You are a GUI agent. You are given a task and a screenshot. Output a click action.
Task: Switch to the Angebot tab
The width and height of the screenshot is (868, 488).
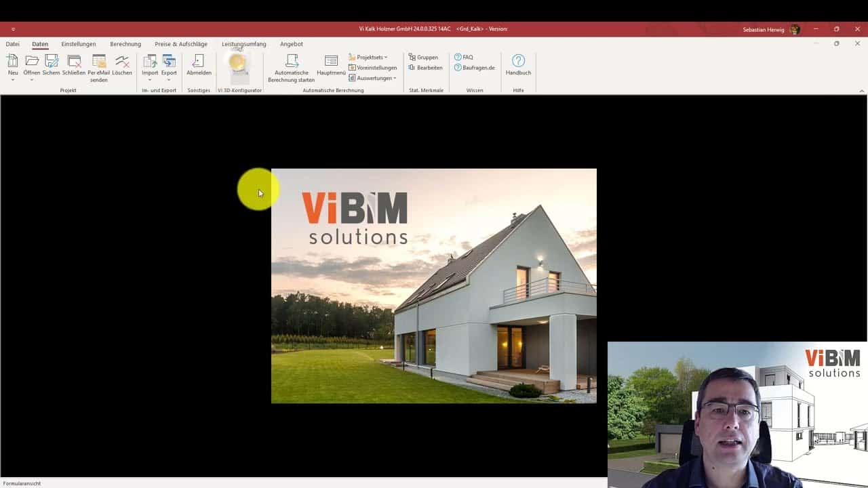(x=292, y=44)
